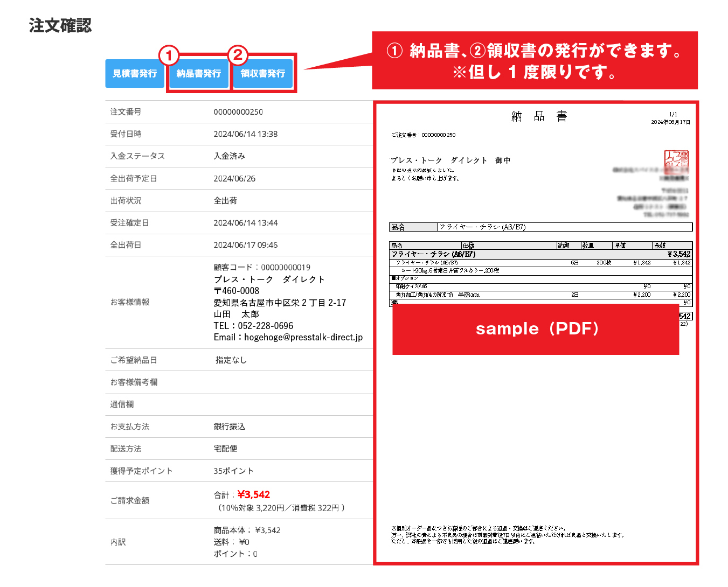Image resolution: width=728 pixels, height=587 pixels.
Task: Click the phone number 052-228-0696
Action: pos(266,326)
